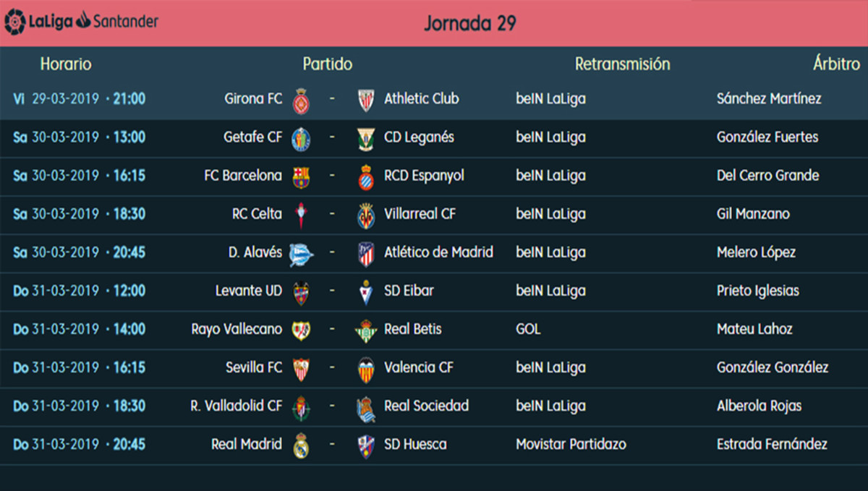
Task: Open the Sevilla FC team link
Action: point(254,367)
